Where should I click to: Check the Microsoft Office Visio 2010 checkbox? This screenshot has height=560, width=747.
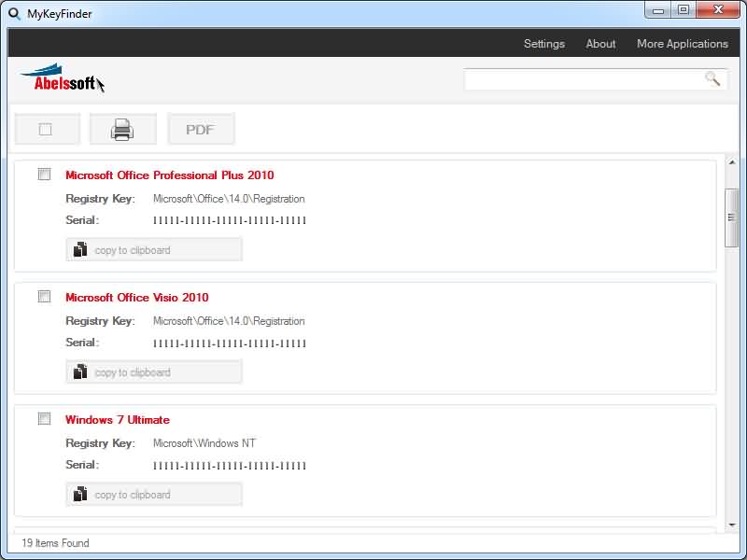[43, 296]
